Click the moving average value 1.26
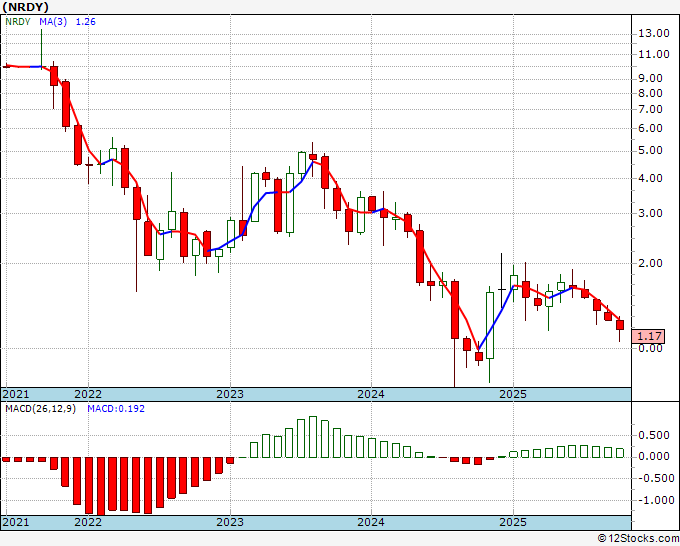The image size is (680, 546). coord(85,22)
